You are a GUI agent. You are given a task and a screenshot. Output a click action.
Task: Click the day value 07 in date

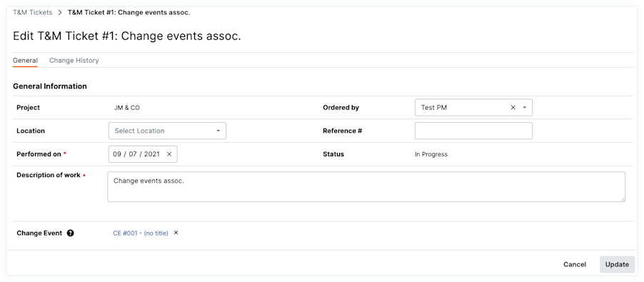tap(133, 154)
